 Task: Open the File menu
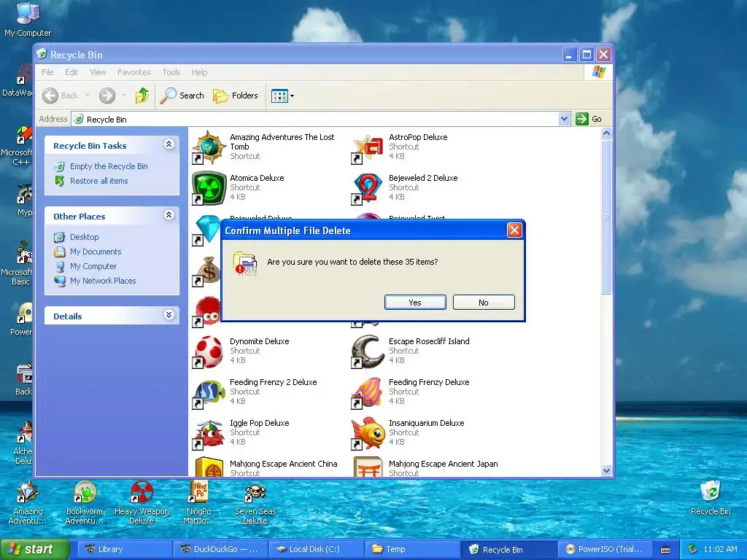47,72
